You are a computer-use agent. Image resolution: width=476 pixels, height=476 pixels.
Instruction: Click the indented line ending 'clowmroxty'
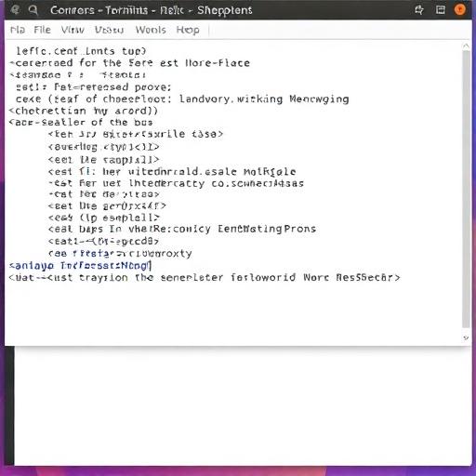[120, 254]
